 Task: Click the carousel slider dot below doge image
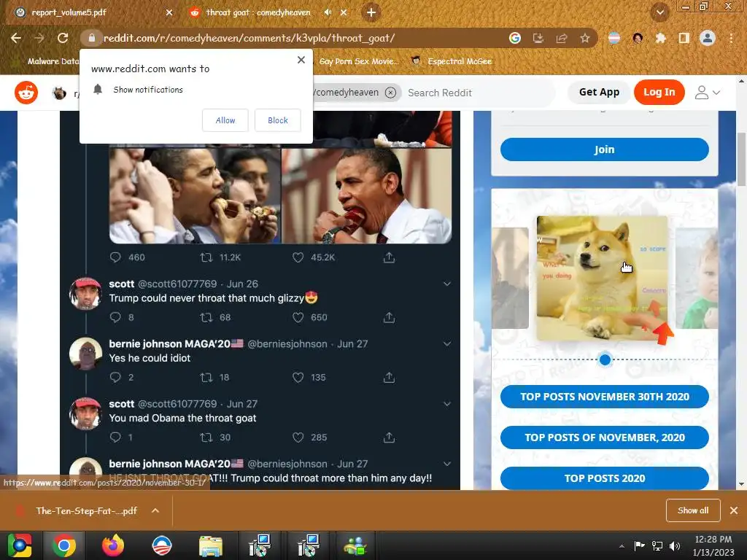605,359
